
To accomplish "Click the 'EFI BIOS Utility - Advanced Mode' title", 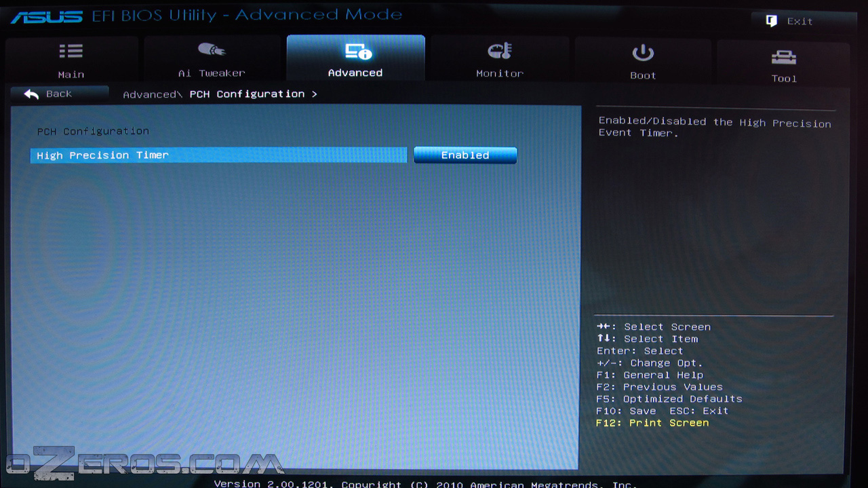I will coord(248,15).
